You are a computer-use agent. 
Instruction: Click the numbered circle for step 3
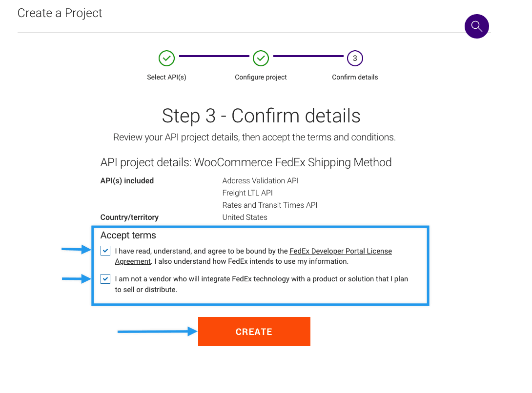(355, 58)
